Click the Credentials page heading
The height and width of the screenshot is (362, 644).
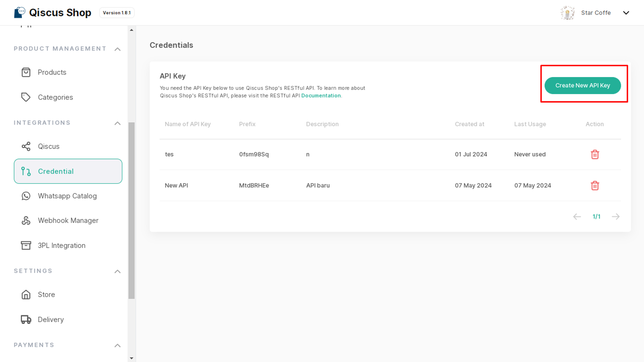click(x=171, y=45)
